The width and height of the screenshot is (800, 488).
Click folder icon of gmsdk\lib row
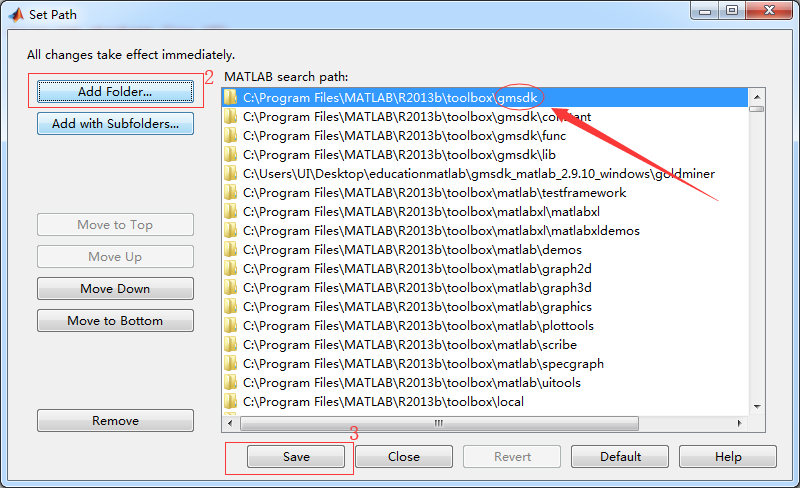[x=231, y=155]
